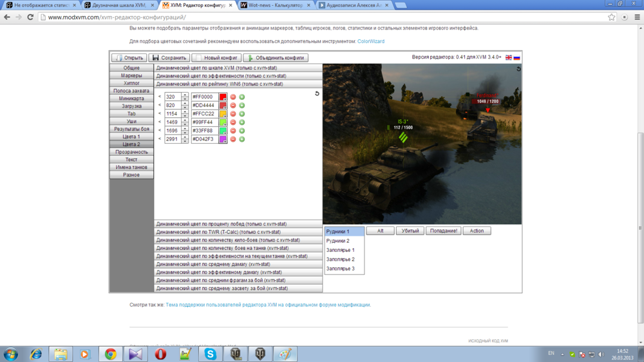This screenshot has width=644, height=362.
Task: Expand dynamic color by win percent section
Action: [x=238, y=224]
